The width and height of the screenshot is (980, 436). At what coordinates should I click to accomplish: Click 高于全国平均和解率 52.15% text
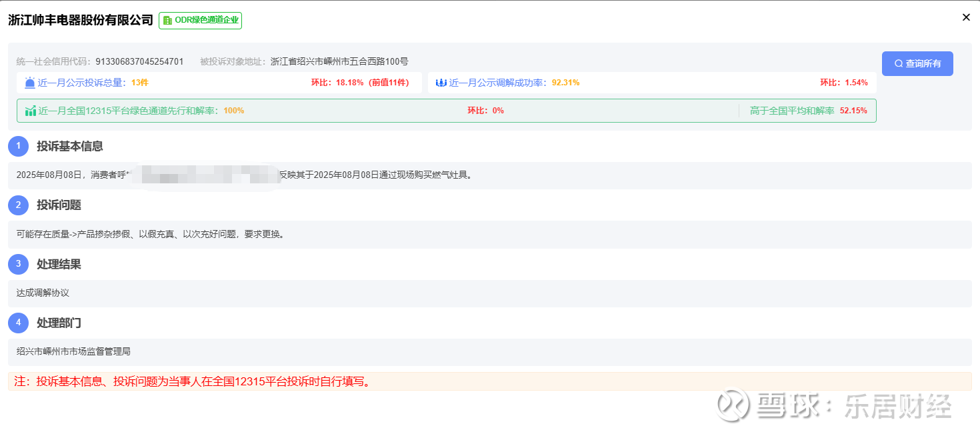[x=809, y=111]
